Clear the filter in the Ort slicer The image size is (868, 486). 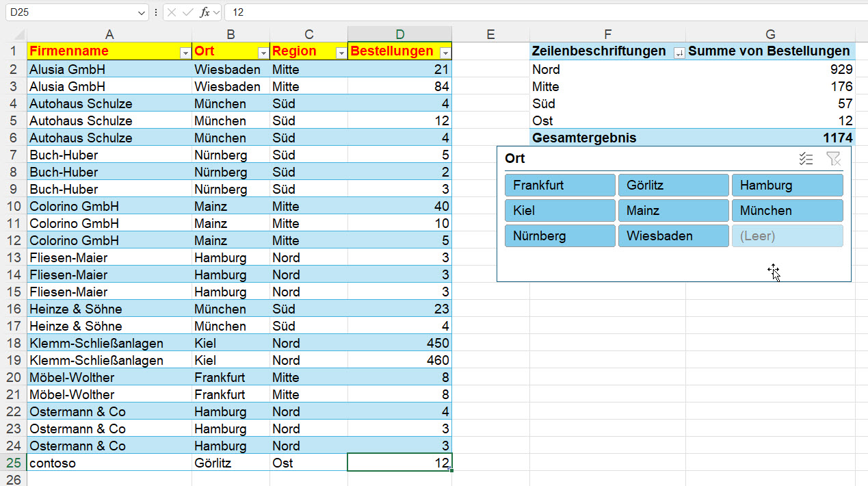coord(832,159)
